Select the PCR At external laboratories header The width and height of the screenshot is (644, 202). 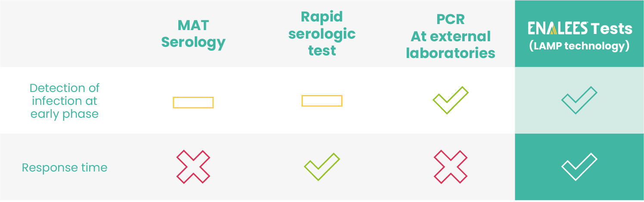(450, 36)
